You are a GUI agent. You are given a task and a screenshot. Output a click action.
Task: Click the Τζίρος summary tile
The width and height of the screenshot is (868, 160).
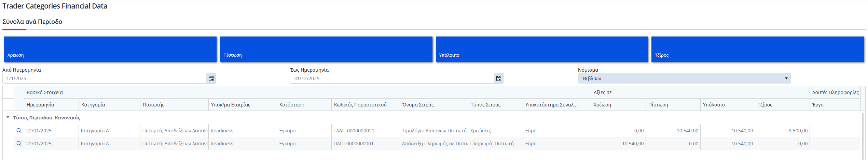pos(758,49)
